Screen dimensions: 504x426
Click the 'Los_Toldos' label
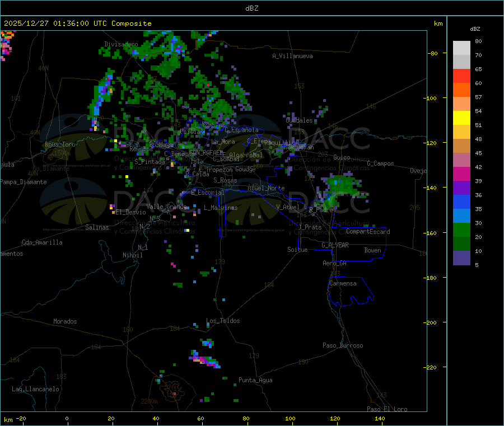pos(223,321)
